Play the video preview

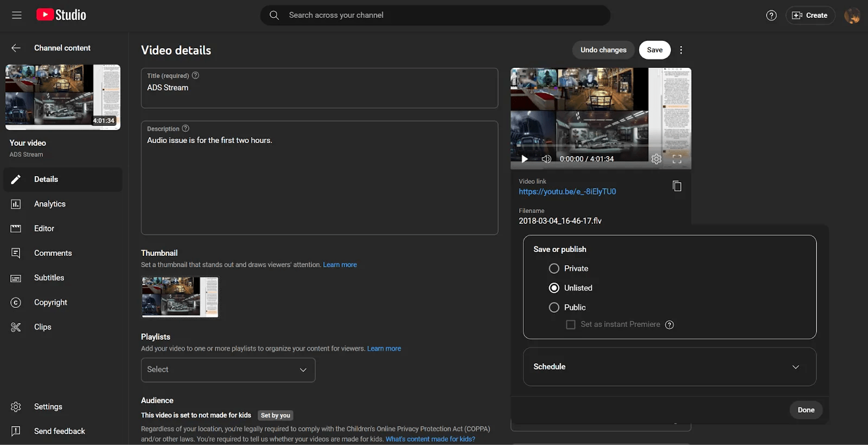[x=525, y=159]
